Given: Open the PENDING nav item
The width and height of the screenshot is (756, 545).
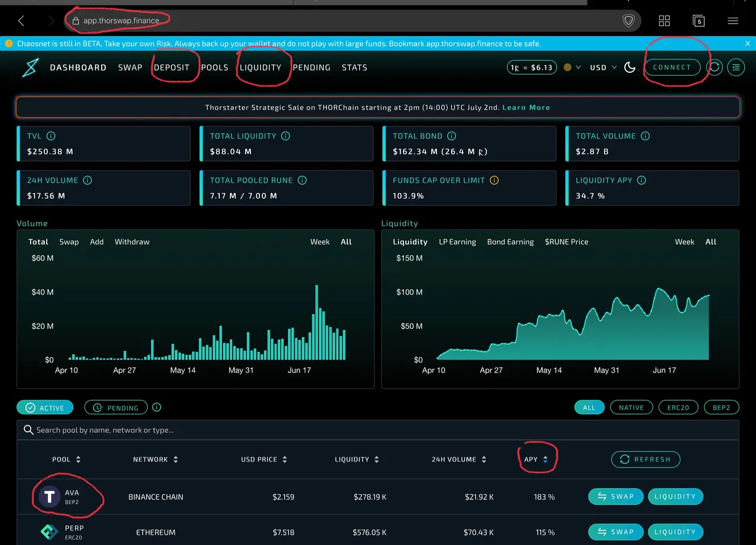Looking at the screenshot, I should [x=311, y=67].
